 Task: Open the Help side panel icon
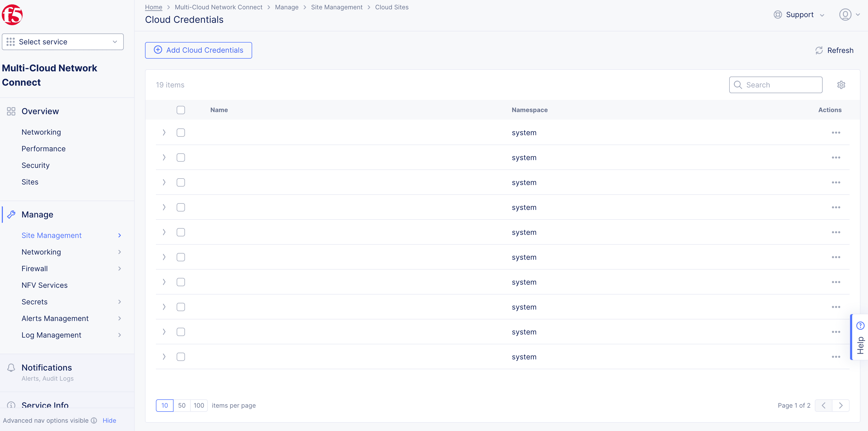860,326
